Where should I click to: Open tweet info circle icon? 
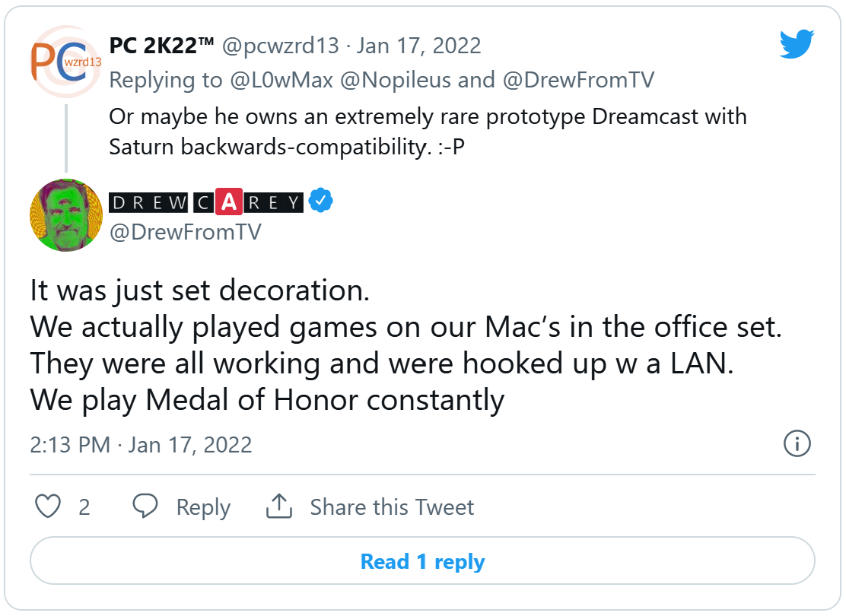797,444
